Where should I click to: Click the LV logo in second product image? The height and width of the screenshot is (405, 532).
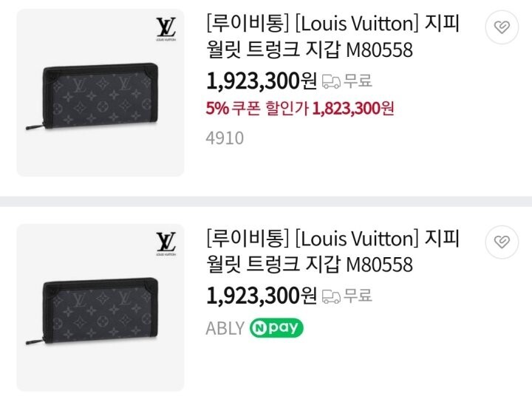[166, 245]
